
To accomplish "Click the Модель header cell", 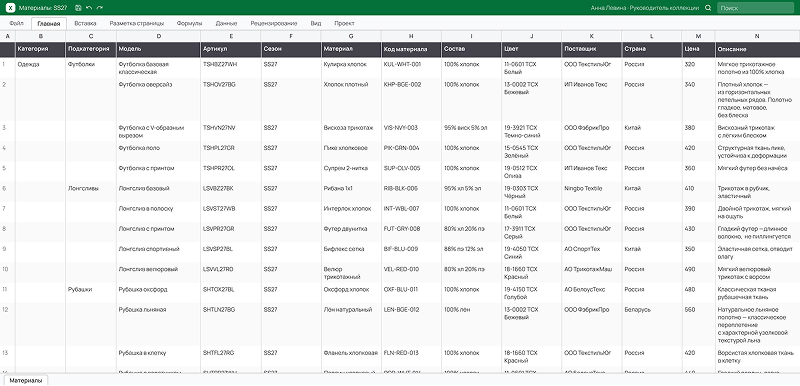I will point(159,49).
